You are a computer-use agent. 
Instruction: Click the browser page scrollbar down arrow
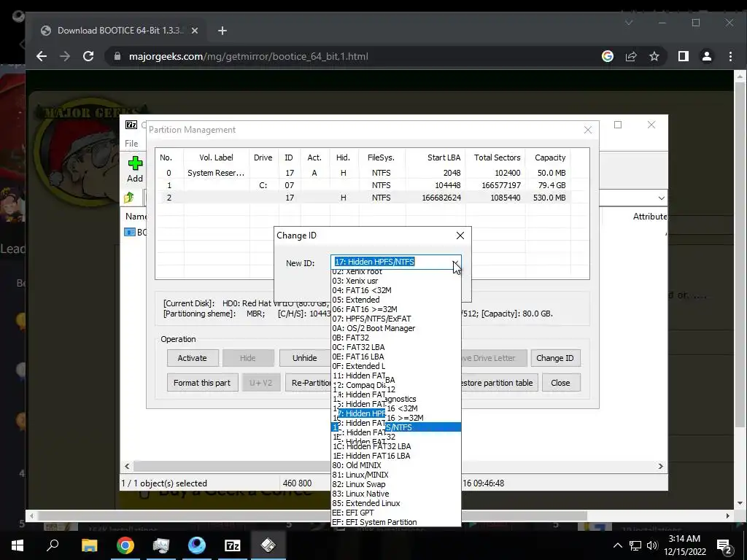740,503
